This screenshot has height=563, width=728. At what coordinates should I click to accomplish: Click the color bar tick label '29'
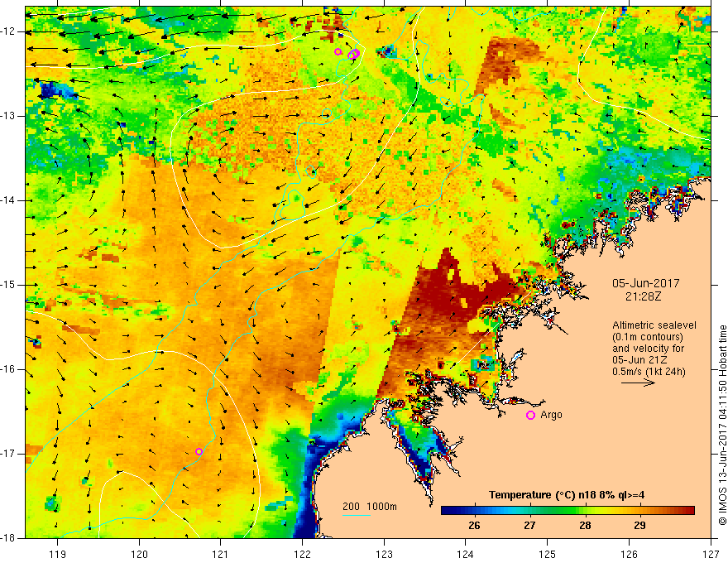click(639, 526)
